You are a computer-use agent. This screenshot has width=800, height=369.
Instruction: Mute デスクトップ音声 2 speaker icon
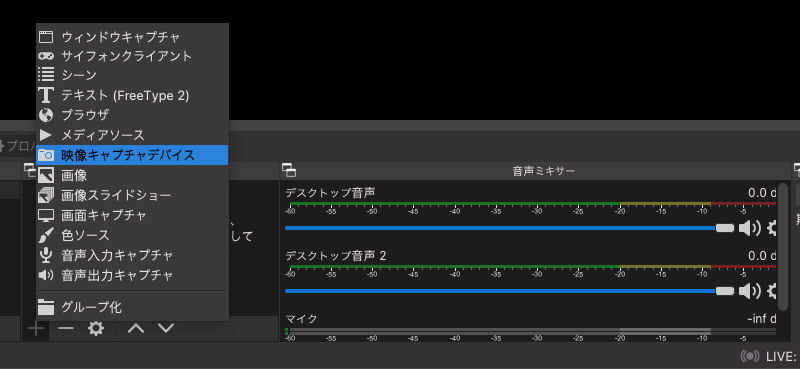pyautogui.click(x=749, y=291)
